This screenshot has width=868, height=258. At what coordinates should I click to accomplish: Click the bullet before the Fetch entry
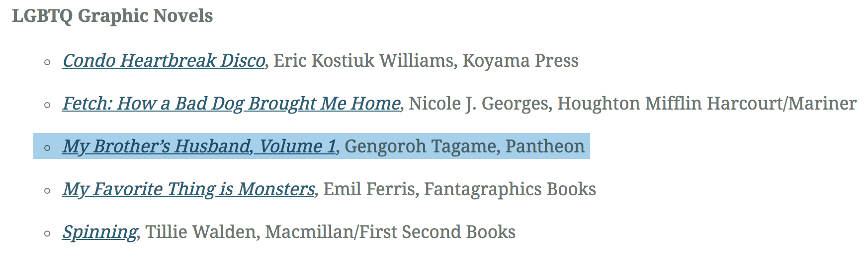click(47, 105)
